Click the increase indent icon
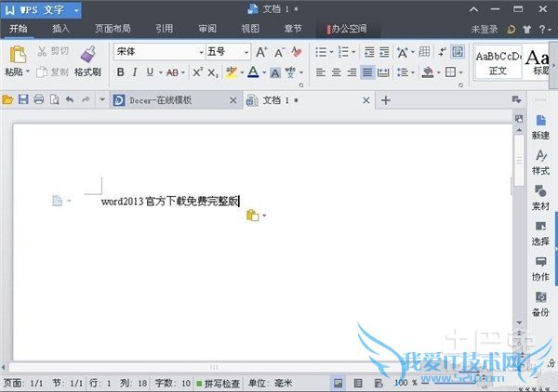558x392 pixels. pyautogui.click(x=384, y=52)
